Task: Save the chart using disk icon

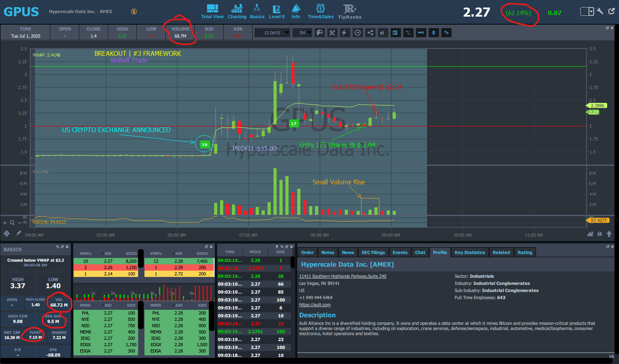Action: click(600, 234)
